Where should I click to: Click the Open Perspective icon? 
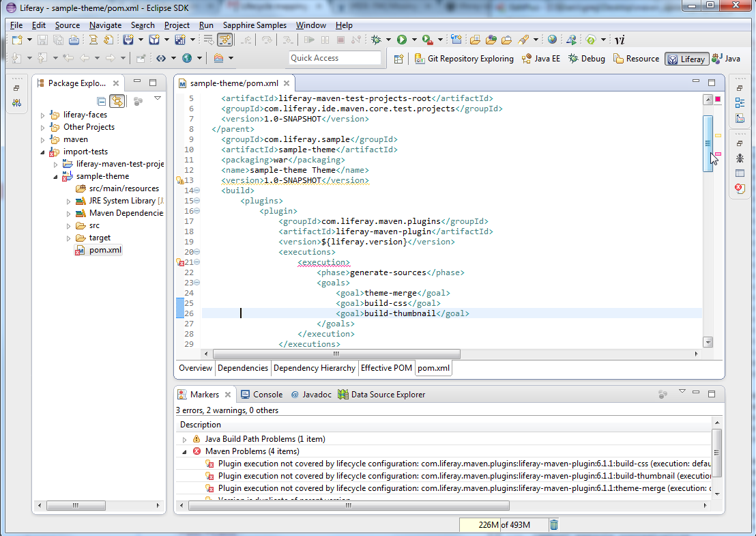[x=398, y=59]
